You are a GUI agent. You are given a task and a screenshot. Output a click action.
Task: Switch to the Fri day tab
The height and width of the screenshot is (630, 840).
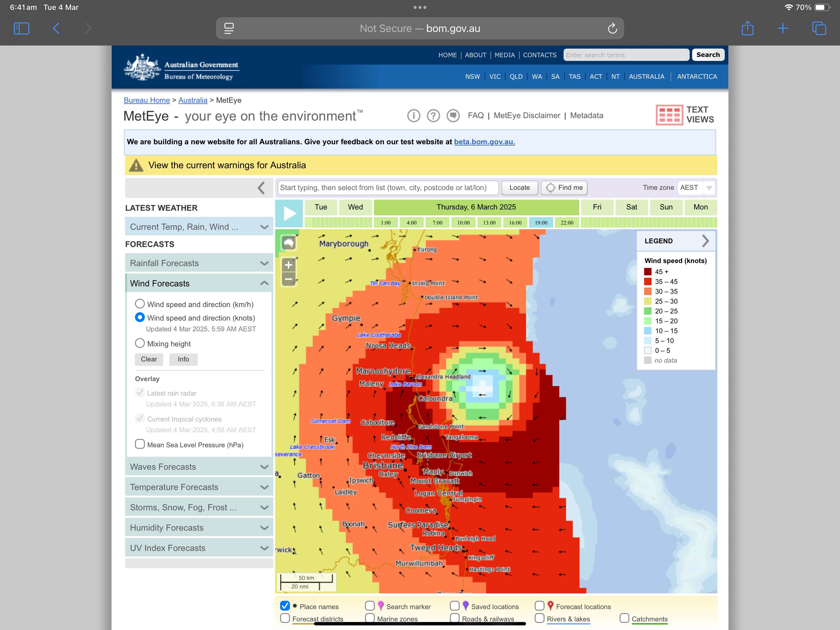pyautogui.click(x=596, y=207)
